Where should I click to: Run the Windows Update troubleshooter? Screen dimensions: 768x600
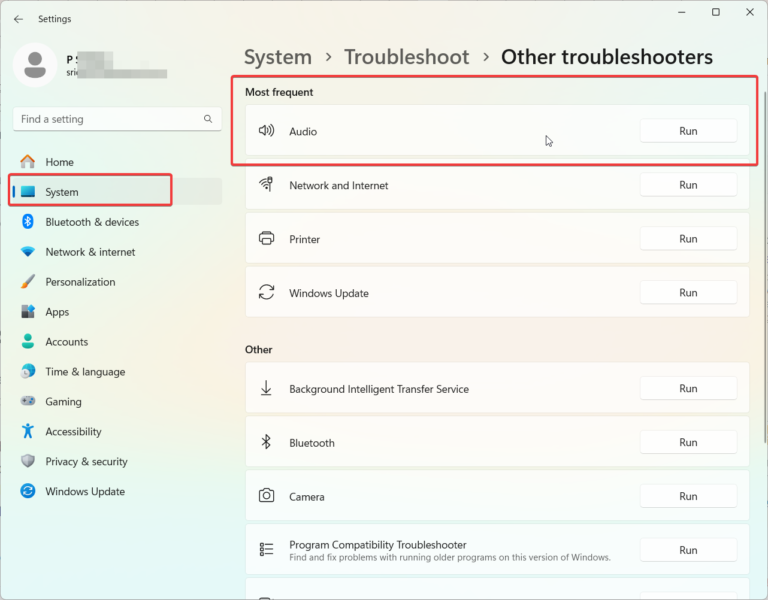click(x=688, y=293)
